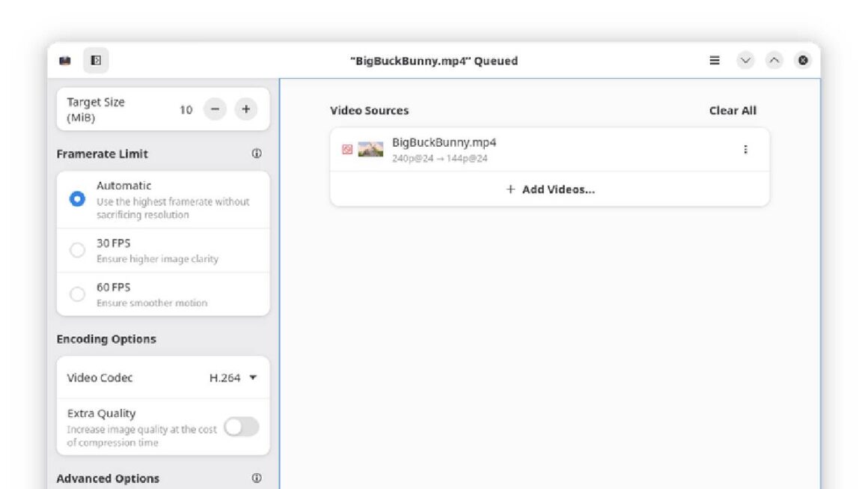Click Add Videos button
Viewport: 868px width, 489px height.
coord(550,189)
